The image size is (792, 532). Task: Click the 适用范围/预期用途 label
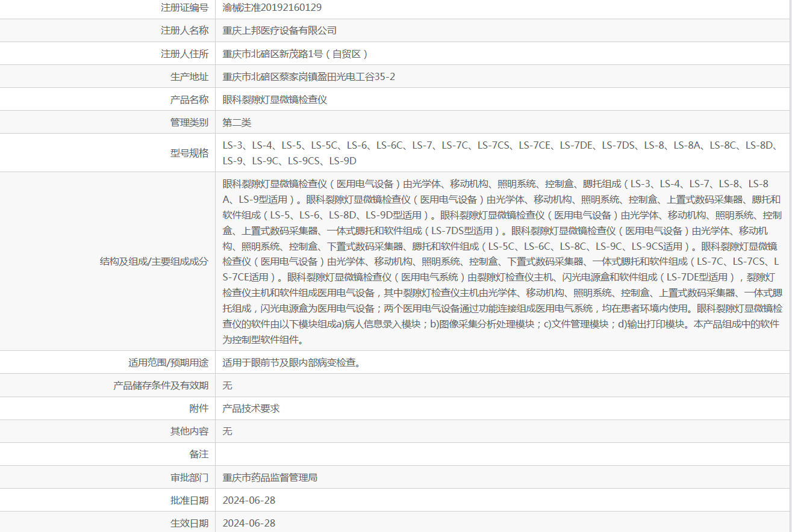click(169, 362)
